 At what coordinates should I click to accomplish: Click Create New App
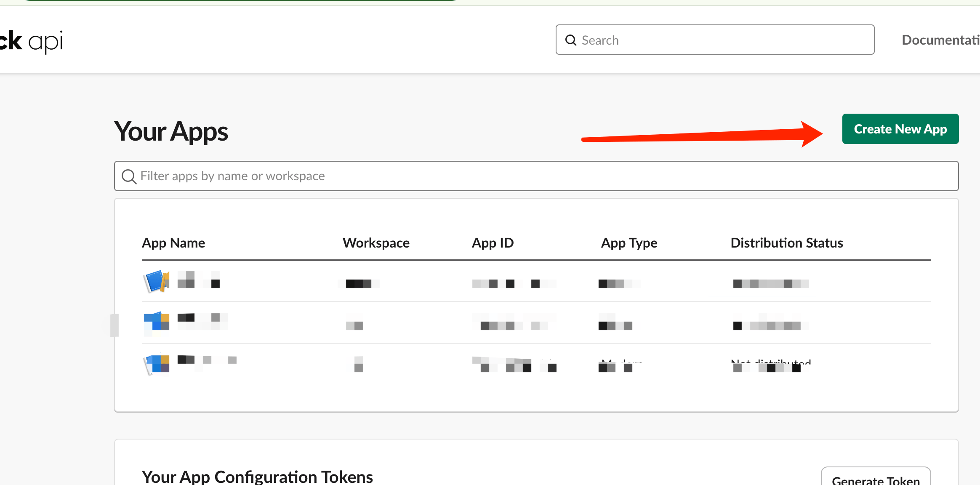point(900,129)
